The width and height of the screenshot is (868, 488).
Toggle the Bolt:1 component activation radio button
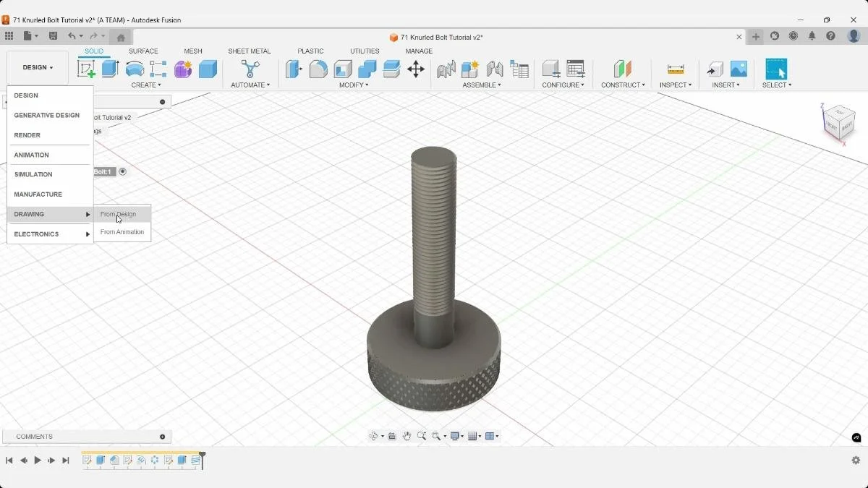coord(122,171)
